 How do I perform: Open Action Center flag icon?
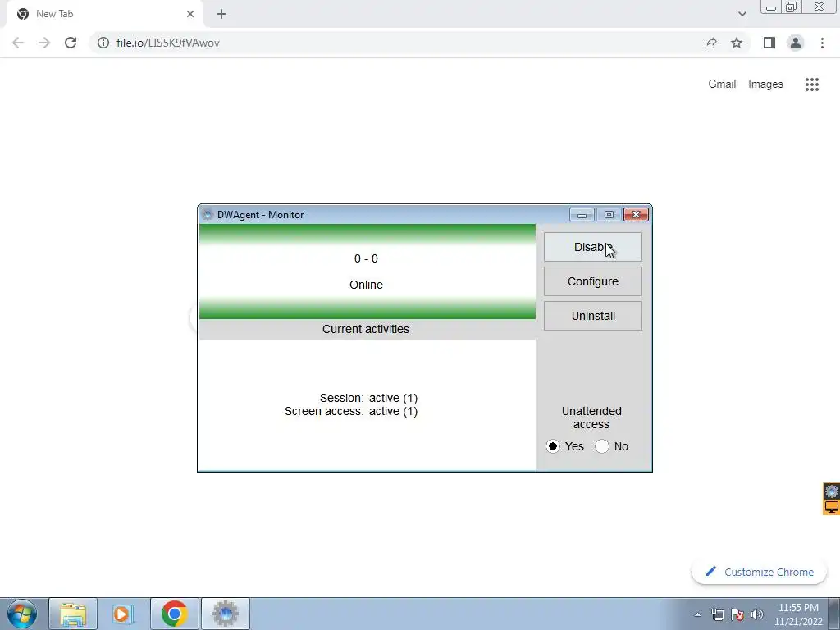click(737, 614)
